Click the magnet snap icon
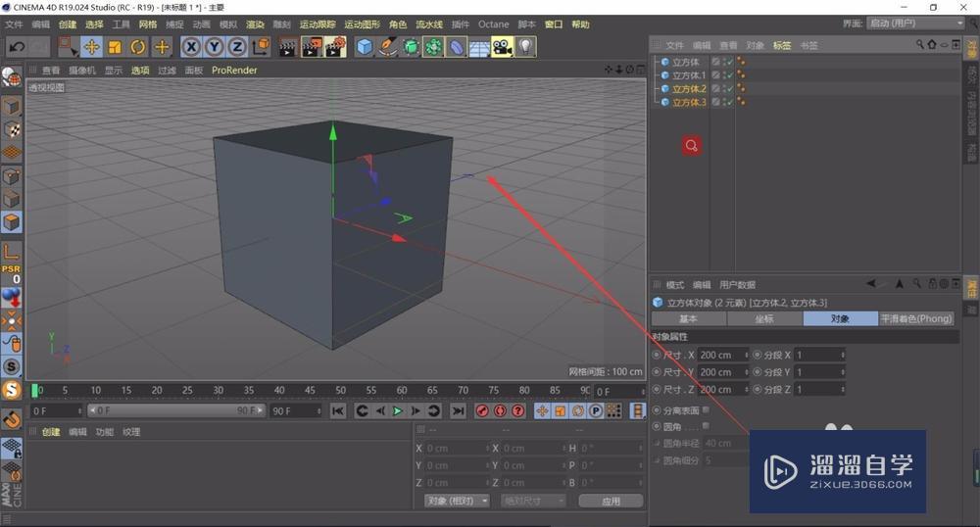Image resolution: width=980 pixels, height=527 pixels. click(x=11, y=419)
